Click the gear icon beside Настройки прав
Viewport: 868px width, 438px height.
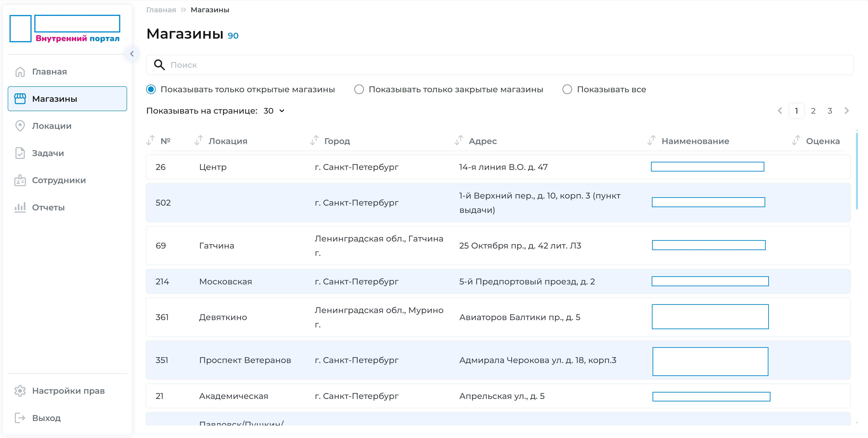[20, 391]
